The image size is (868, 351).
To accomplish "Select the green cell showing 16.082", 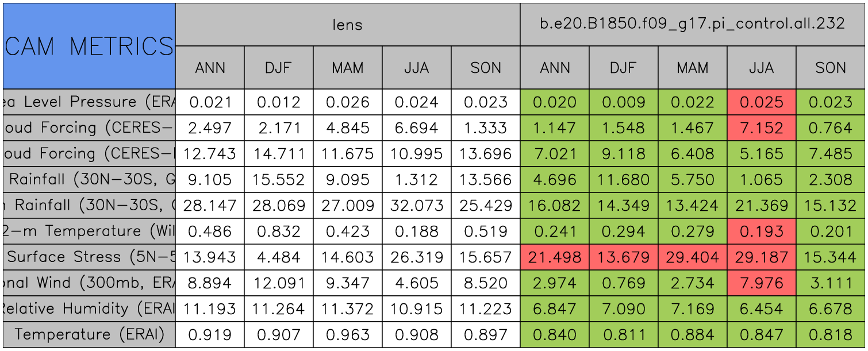I will (554, 205).
